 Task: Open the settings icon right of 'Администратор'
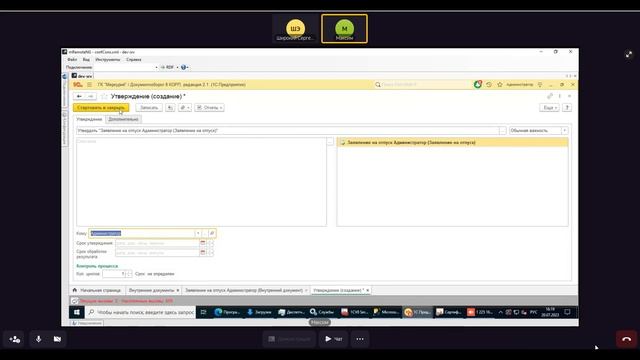click(540, 84)
